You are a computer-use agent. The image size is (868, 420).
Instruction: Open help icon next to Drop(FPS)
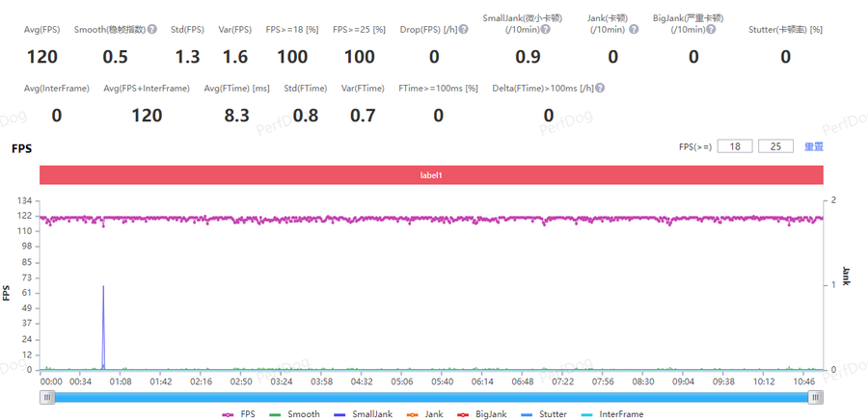pyautogui.click(x=464, y=30)
